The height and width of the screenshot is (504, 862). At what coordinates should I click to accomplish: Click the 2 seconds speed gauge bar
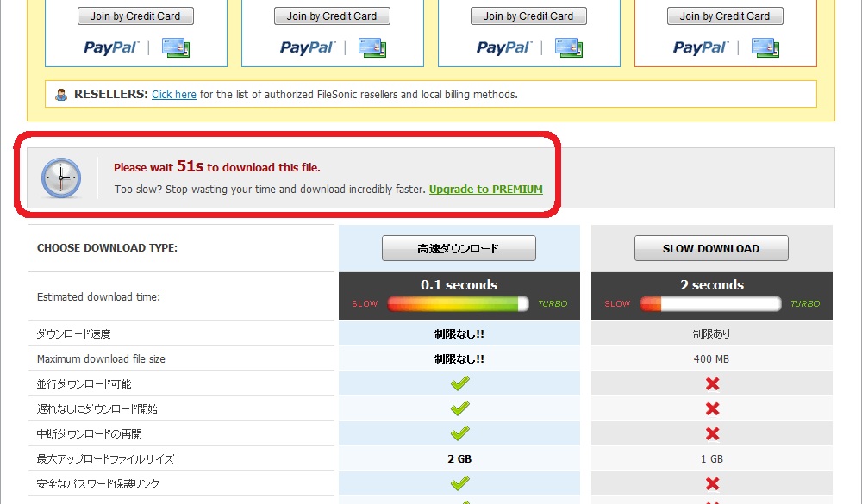[710, 303]
